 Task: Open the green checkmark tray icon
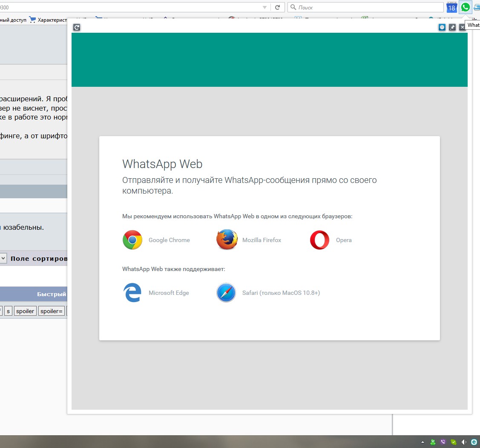tap(453, 442)
